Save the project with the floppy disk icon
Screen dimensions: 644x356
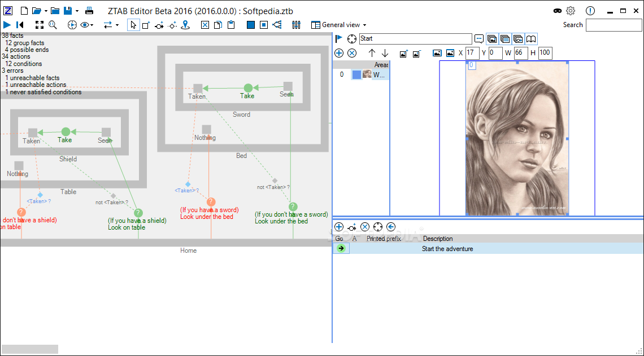(68, 11)
